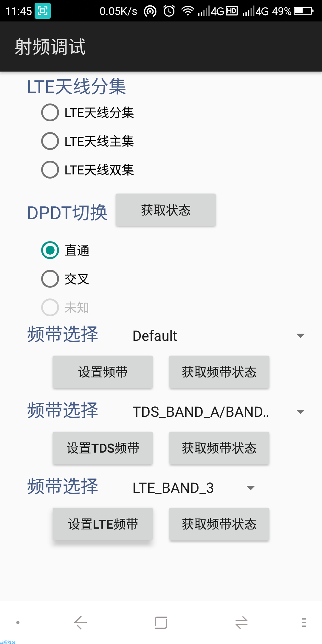This screenshot has height=644, width=322.
Task: Tap the alarm clock status icon
Action: (169, 11)
